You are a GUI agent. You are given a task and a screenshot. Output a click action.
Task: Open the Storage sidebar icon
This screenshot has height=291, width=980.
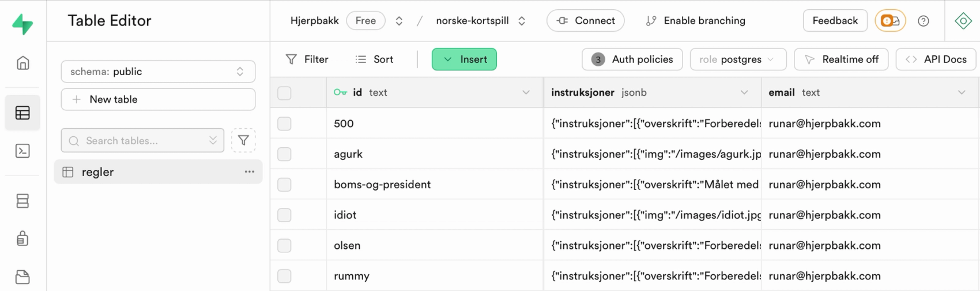[22, 277]
